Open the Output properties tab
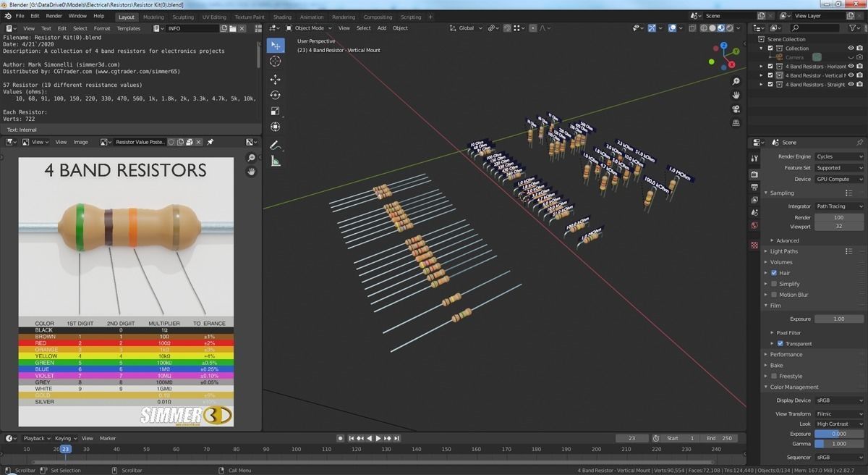 (754, 188)
